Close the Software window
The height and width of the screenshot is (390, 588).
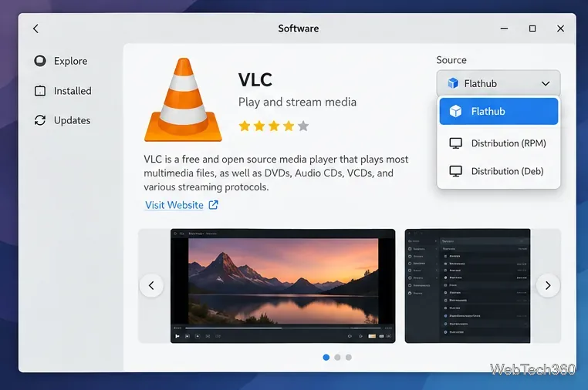[x=561, y=29]
